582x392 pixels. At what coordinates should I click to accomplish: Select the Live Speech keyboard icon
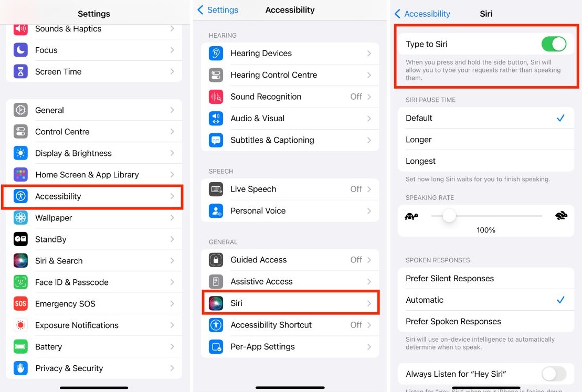[x=216, y=189]
